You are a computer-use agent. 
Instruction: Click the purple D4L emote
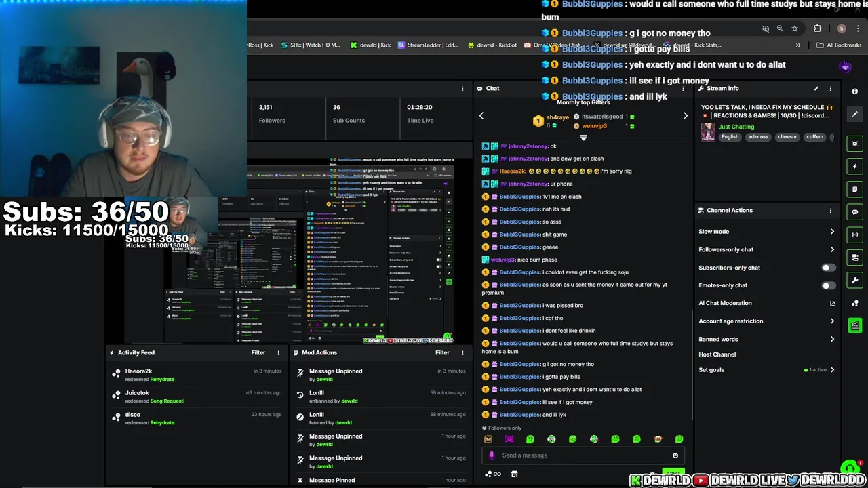click(509, 439)
